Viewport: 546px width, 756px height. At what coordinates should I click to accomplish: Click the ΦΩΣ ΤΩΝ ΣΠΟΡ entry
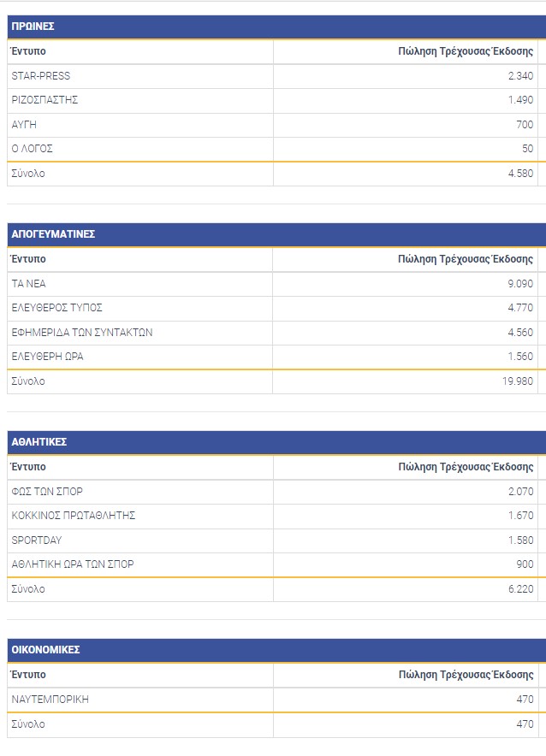(x=47, y=492)
